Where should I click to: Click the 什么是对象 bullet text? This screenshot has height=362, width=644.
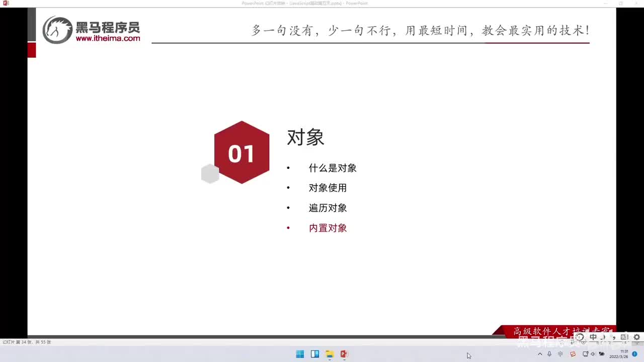pos(333,168)
